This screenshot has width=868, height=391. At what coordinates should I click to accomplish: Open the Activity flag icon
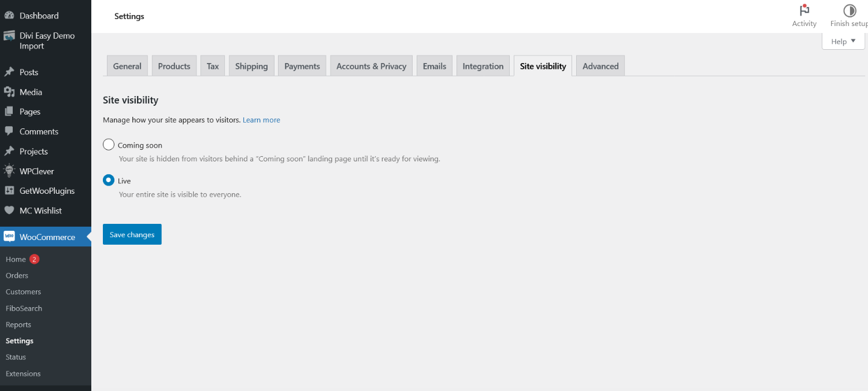pyautogui.click(x=804, y=10)
